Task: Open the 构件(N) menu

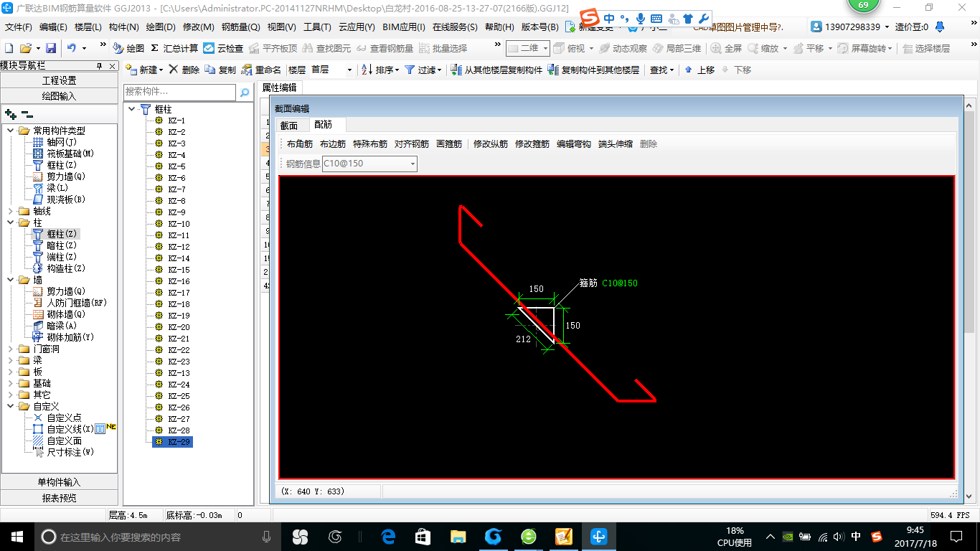Action: 123,27
